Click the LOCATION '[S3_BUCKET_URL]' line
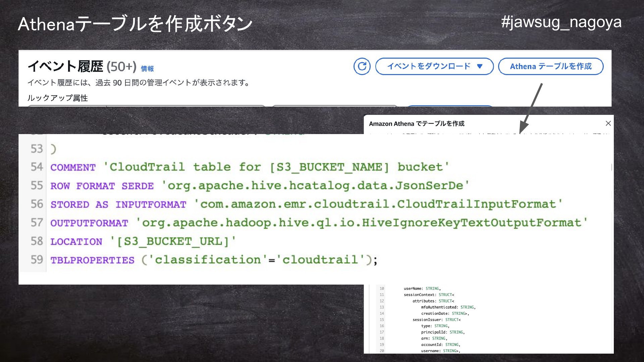The width and height of the screenshot is (644, 362). [143, 241]
